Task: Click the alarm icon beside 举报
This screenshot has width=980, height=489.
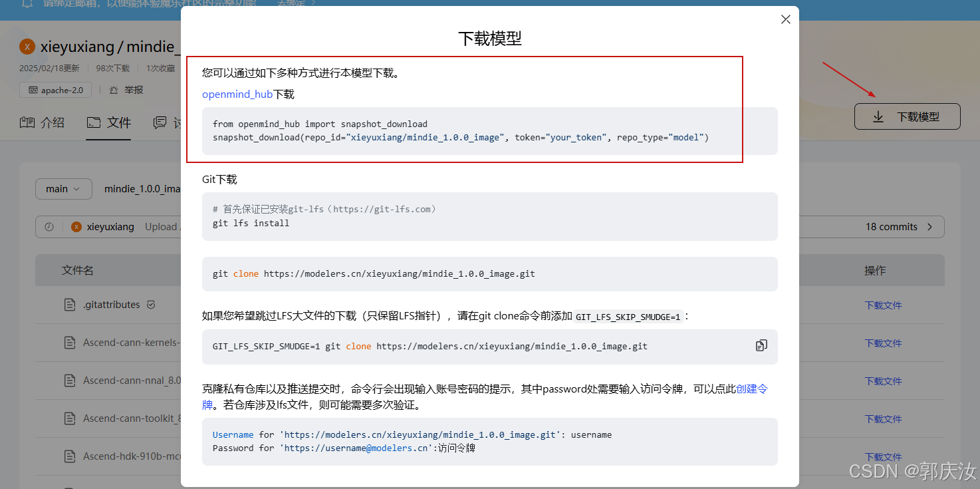Action: (x=114, y=90)
